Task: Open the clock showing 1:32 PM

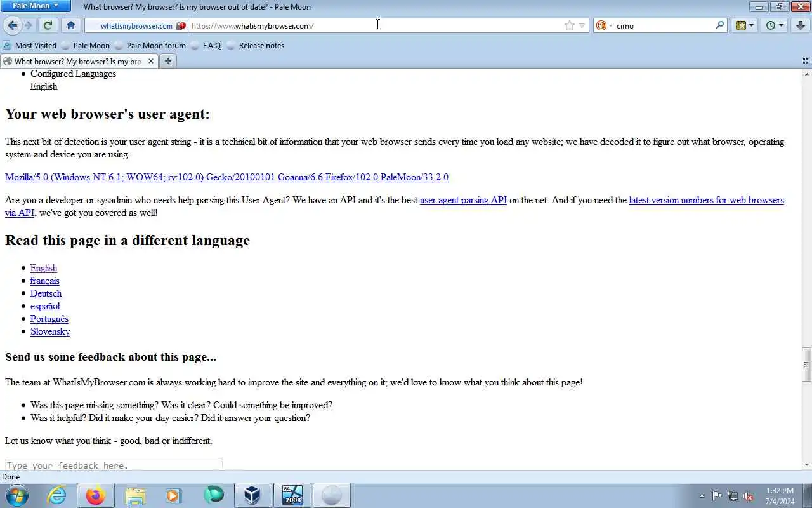Action: [x=780, y=496]
